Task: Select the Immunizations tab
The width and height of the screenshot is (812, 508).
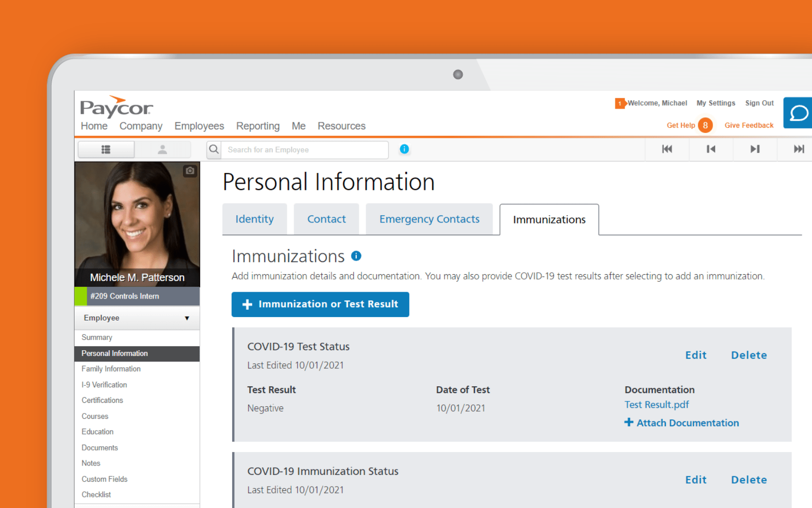Action: (549, 220)
